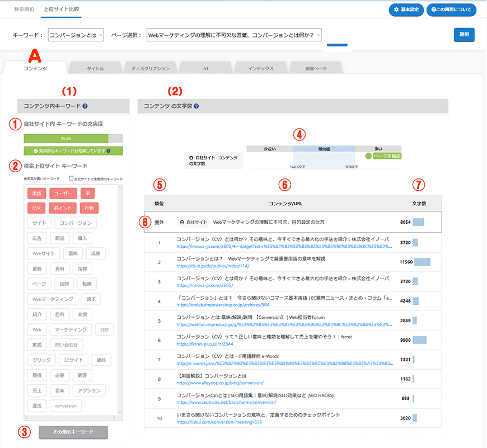
Task: Click help icon beside コンテンツ内キーワード heading
Action: click(x=85, y=106)
